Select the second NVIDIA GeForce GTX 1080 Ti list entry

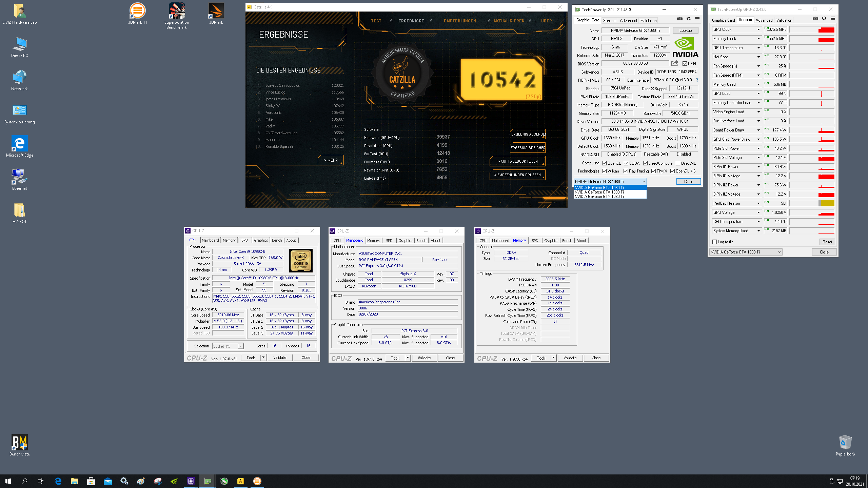pyautogui.click(x=610, y=192)
